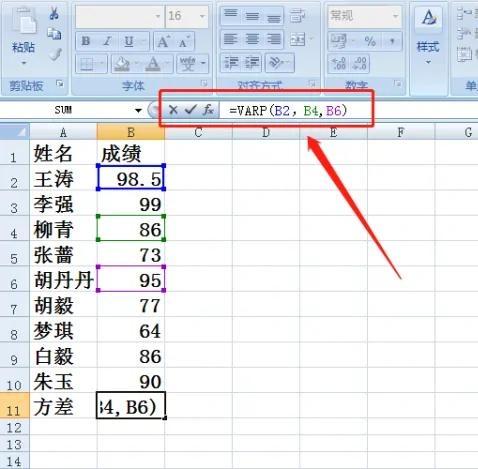This screenshot has height=469, width=478.
Task: Open the 粘贴 paste menu
Action: [23, 53]
